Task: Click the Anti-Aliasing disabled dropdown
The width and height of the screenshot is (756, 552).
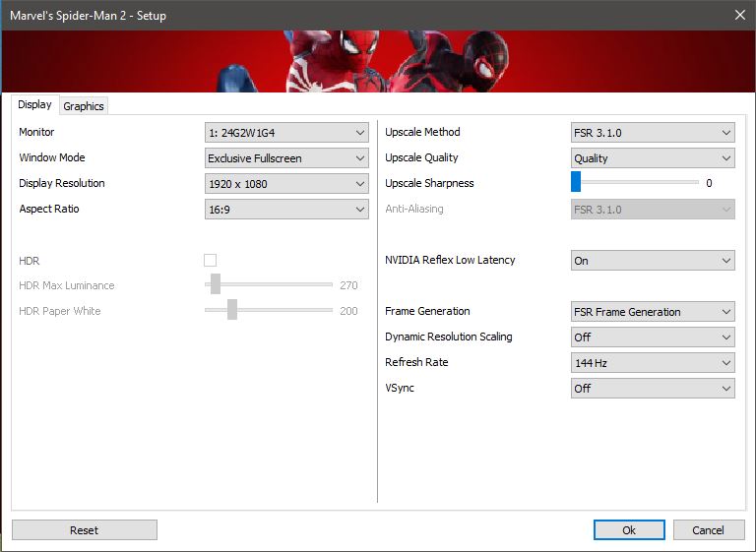Action: [653, 210]
